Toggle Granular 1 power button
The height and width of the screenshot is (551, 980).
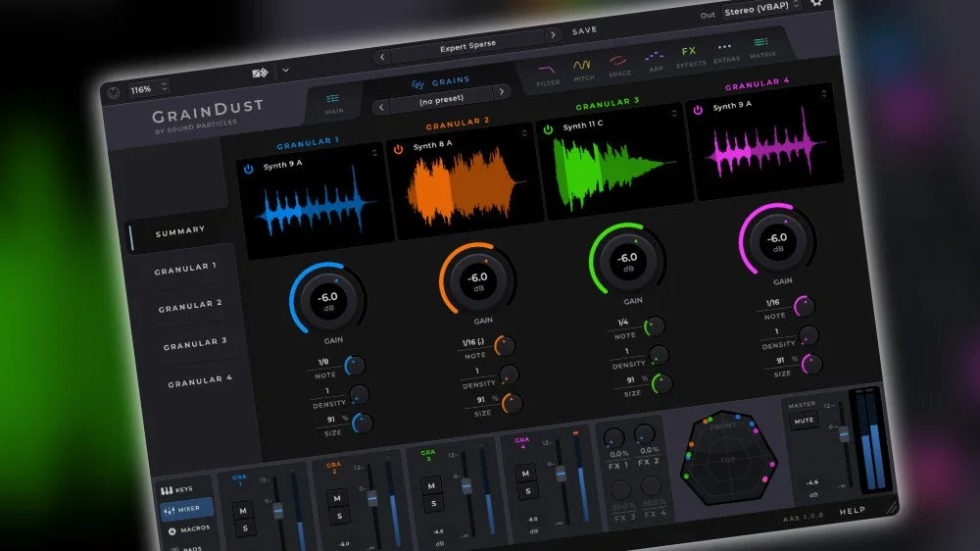point(248,169)
